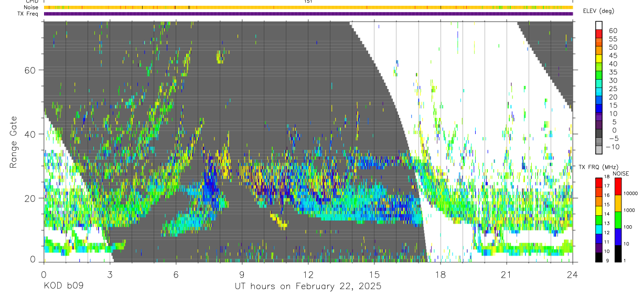Click the 'Range Gate' y-axis label
Screen dimensions: 644x297
click(x=14, y=142)
